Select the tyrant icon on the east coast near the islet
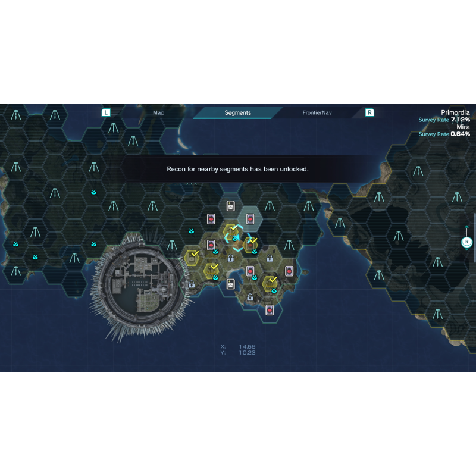 289,271
